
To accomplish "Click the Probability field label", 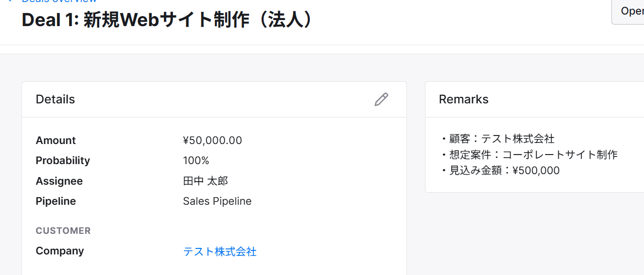I will coord(63,161).
